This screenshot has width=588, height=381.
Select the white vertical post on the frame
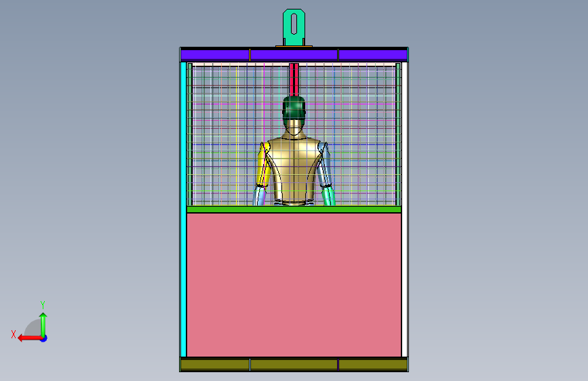coord(405,209)
